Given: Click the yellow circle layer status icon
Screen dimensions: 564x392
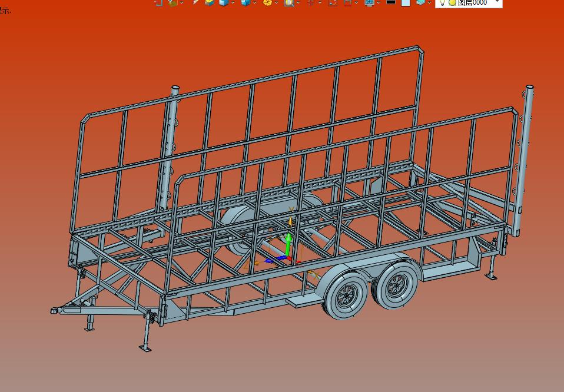Looking at the screenshot, I should (x=452, y=3).
